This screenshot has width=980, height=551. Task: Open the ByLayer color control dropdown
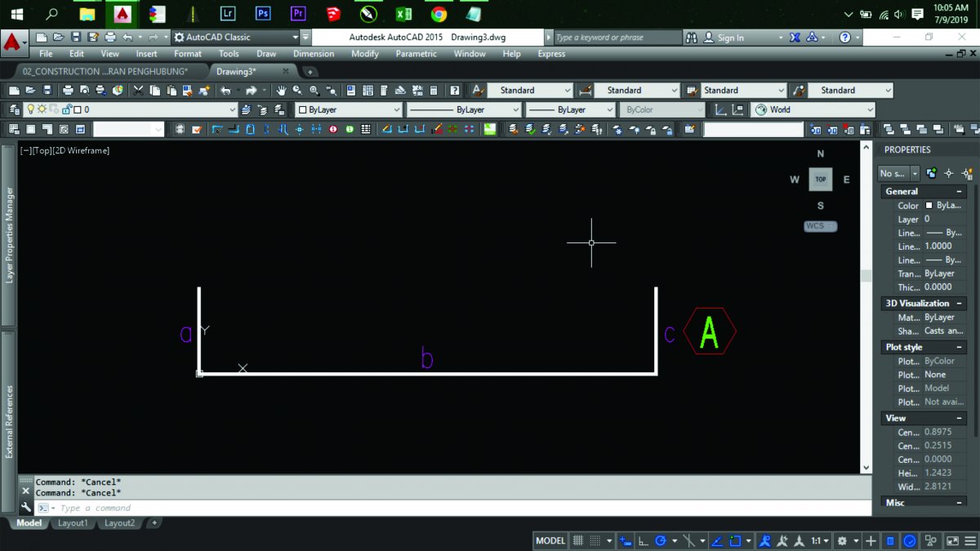[x=349, y=109]
